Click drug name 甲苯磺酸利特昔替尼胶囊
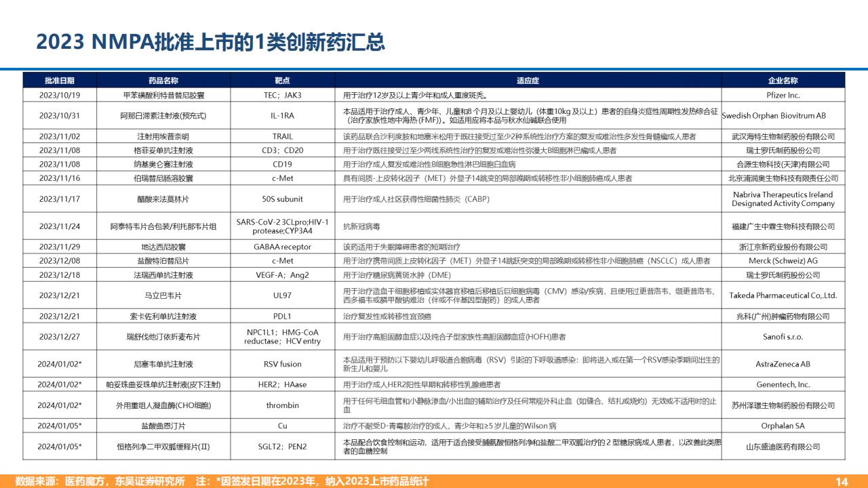 pyautogui.click(x=163, y=96)
